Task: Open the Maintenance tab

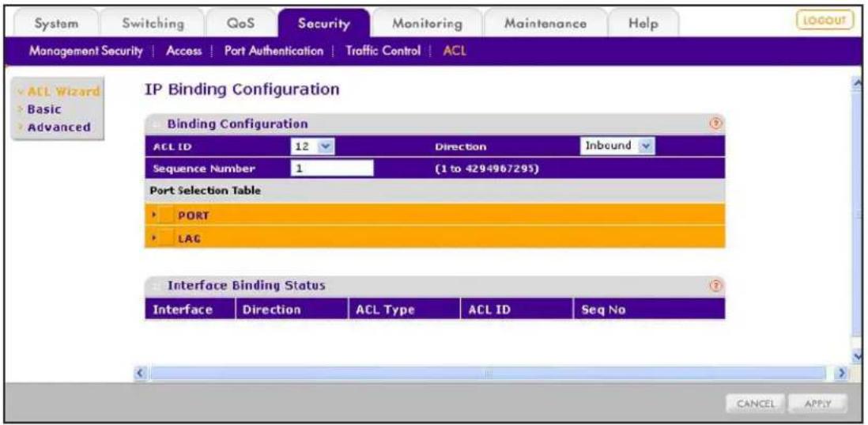Action: point(545,23)
